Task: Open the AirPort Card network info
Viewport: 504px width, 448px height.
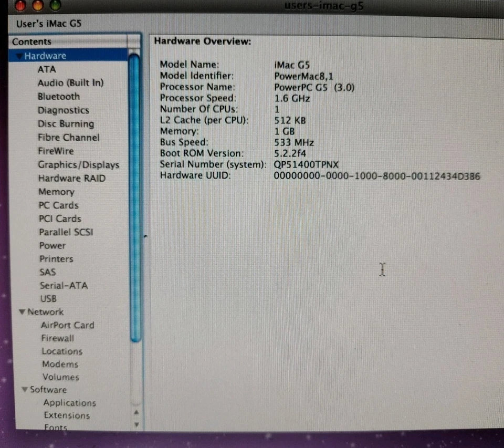Action: [67, 325]
